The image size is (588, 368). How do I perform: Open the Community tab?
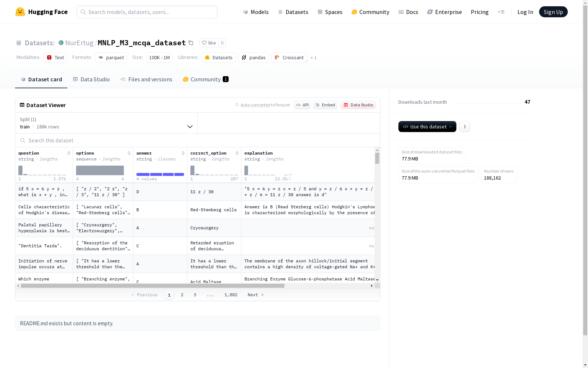click(206, 79)
